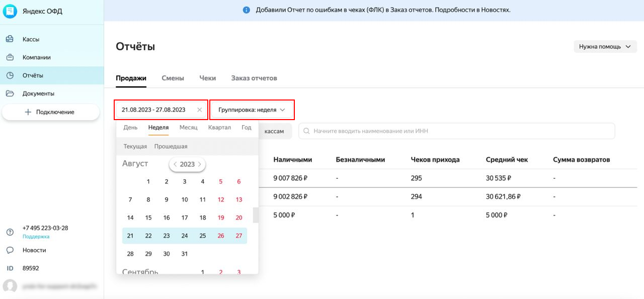This screenshot has height=299, width=644.
Task: Go to next year in calendar
Action: (x=200, y=164)
